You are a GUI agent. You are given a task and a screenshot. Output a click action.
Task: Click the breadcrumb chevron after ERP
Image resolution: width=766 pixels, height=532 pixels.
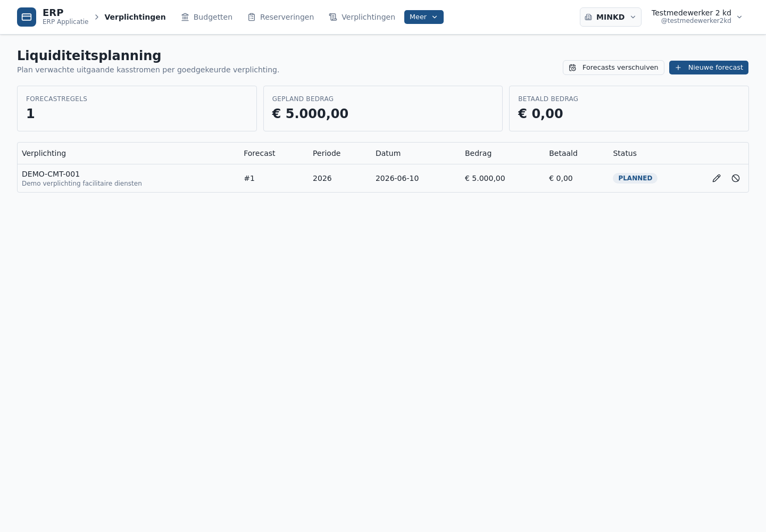pos(97,17)
